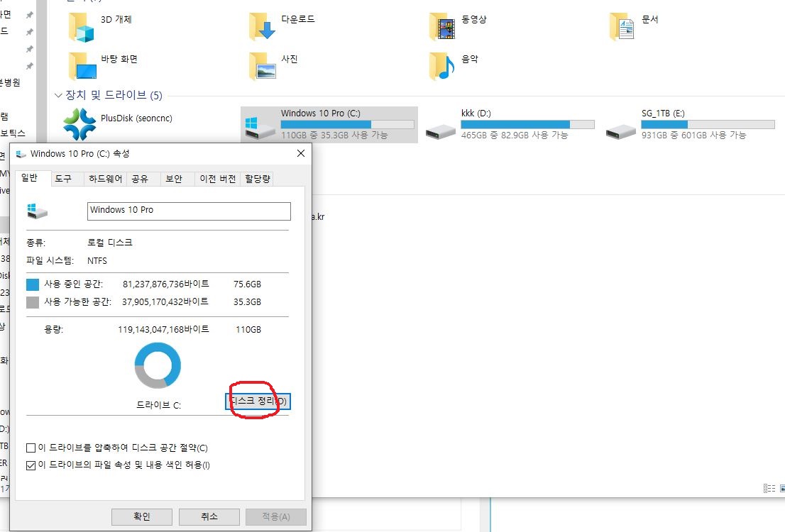Select the 음악 folder icon

pyautogui.click(x=442, y=66)
